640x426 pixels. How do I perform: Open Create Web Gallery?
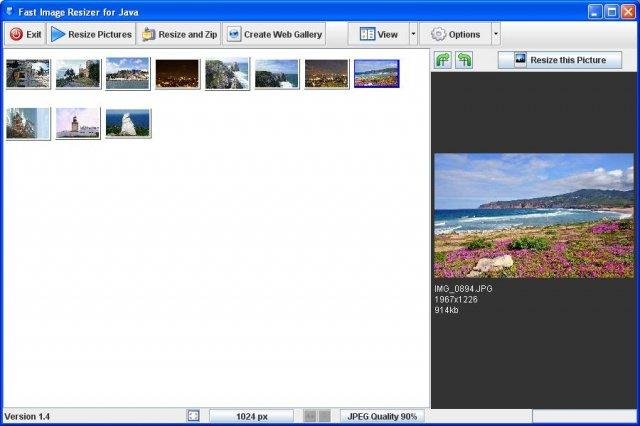tap(274, 34)
